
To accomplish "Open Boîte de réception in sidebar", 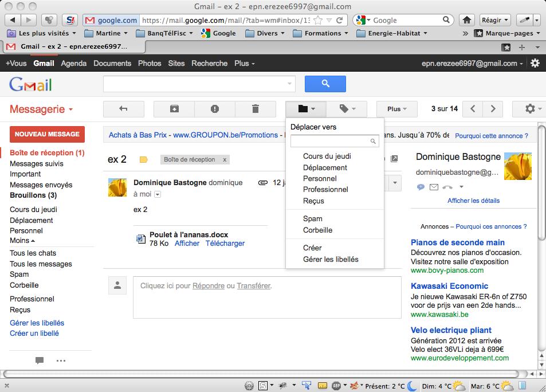I will 47,152.
